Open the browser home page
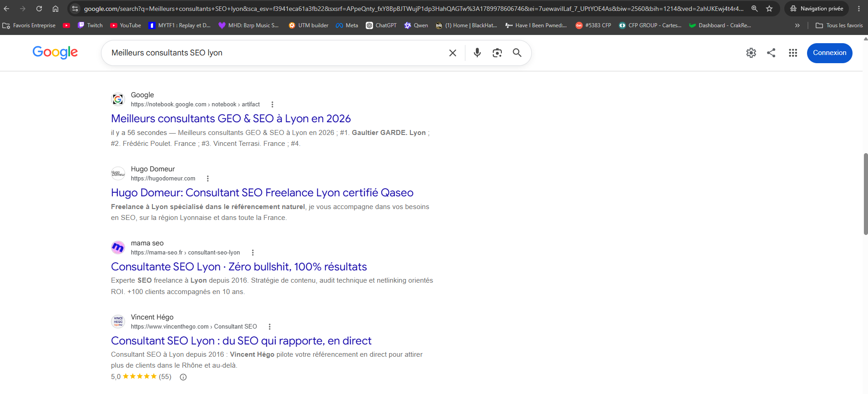Viewport: 868px width, 394px height. tap(56, 9)
